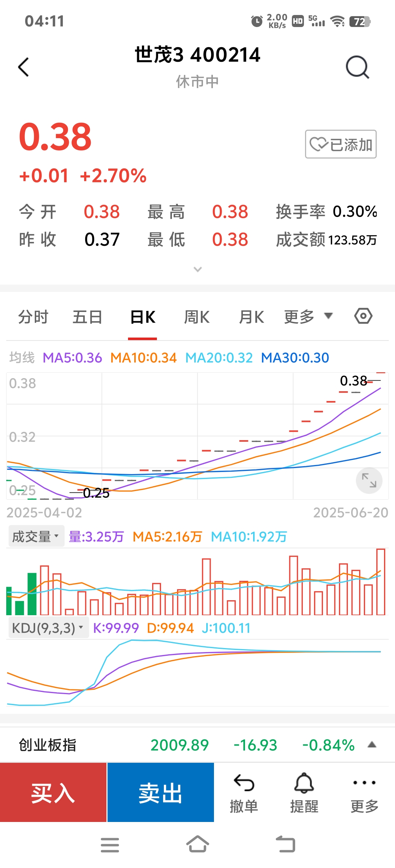
Task: Switch to the 周K chart tab
Action: [x=197, y=317]
